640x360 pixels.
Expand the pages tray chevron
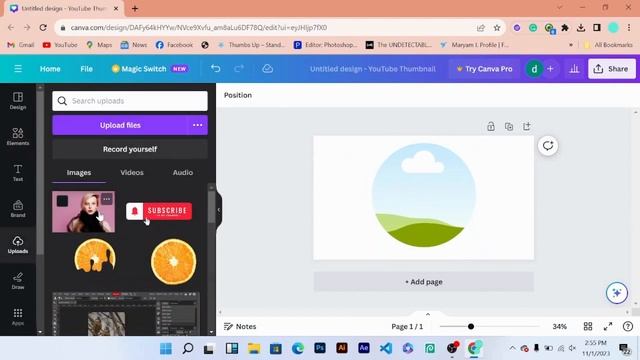click(428, 314)
